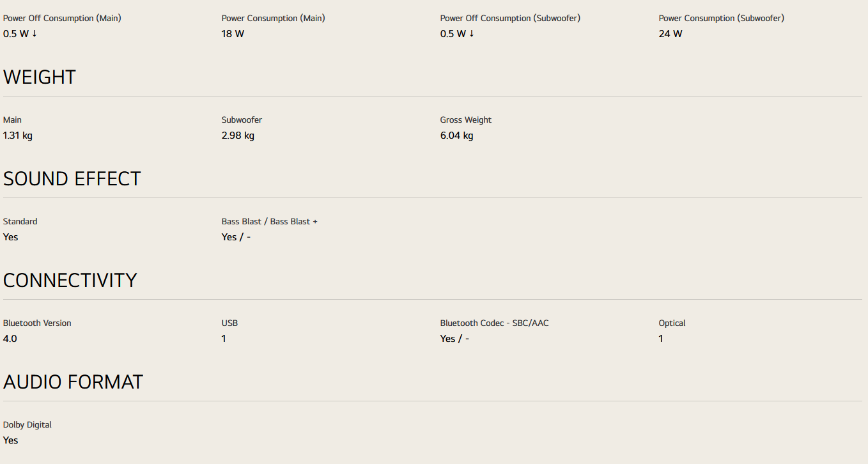The image size is (868, 464).
Task: Click the Bluetooth Codec - SBC/AAC label
Action: tap(494, 323)
